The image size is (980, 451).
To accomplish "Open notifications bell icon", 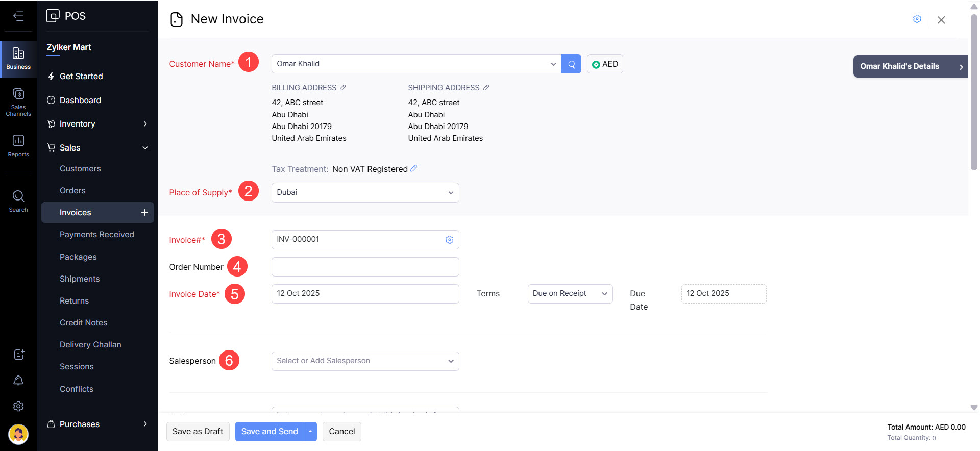I will (18, 381).
